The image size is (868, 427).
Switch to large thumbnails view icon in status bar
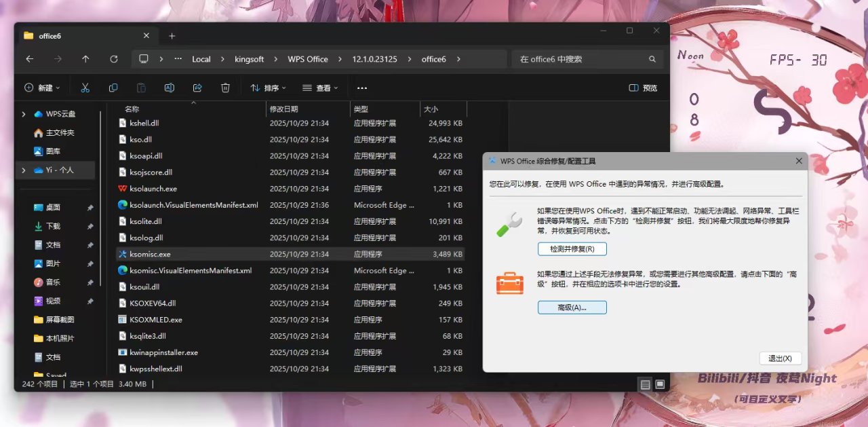point(660,384)
